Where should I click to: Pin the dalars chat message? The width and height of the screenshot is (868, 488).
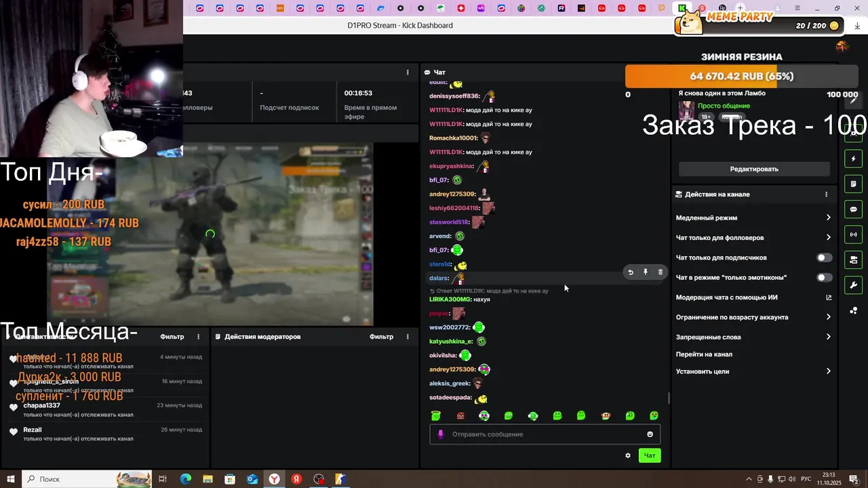tap(646, 272)
